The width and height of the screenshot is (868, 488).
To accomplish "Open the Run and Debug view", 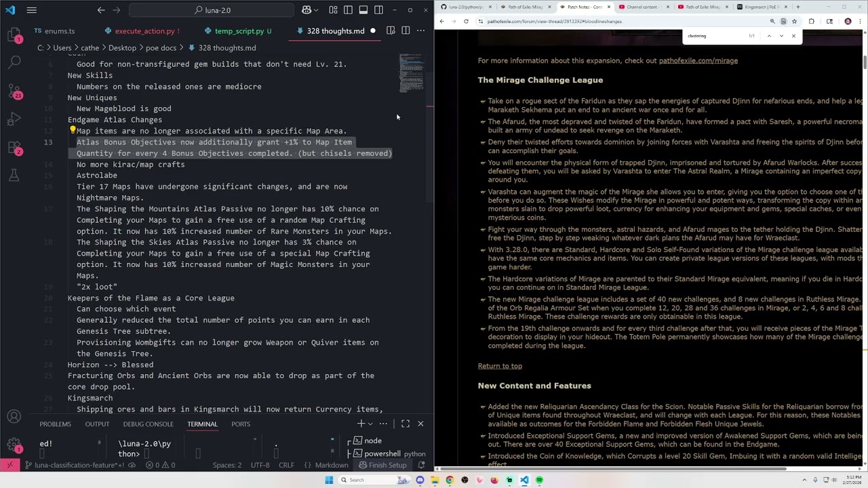I will click(14, 119).
